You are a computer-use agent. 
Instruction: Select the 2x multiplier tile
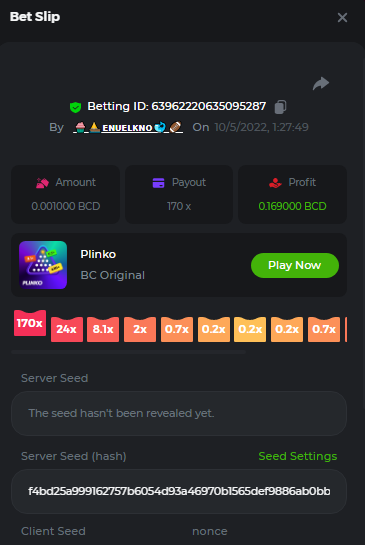(140, 329)
